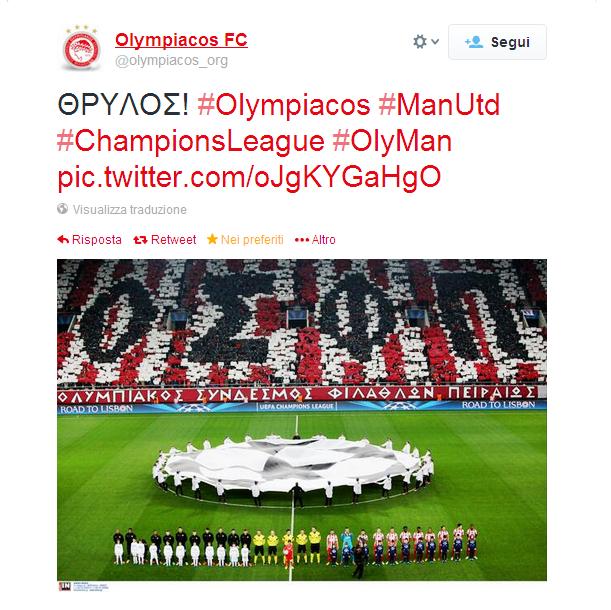Open the stadium photo attached to tweet
The height and width of the screenshot is (610, 611).
tap(302, 420)
